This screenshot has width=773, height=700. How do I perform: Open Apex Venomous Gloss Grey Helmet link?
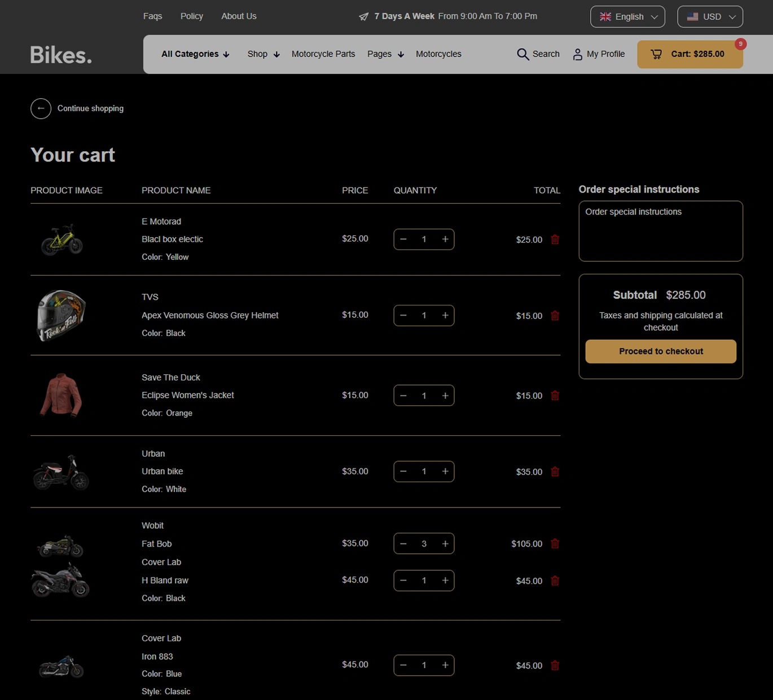click(210, 316)
